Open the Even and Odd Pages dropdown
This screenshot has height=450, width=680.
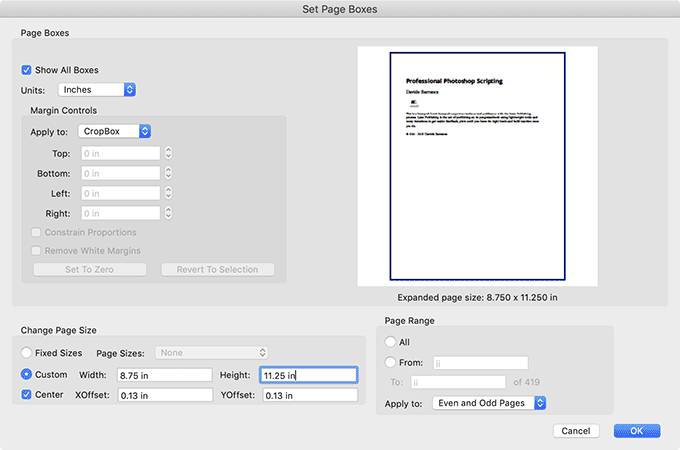(x=489, y=403)
